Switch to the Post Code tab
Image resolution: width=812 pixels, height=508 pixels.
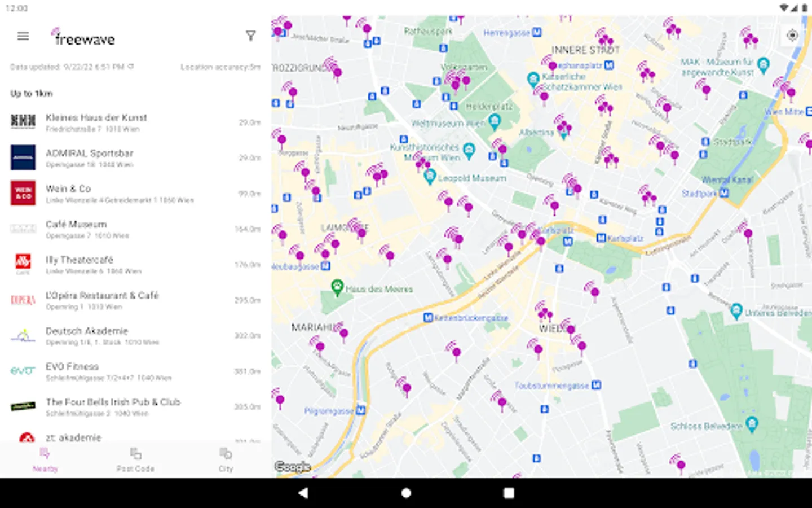pyautogui.click(x=135, y=460)
